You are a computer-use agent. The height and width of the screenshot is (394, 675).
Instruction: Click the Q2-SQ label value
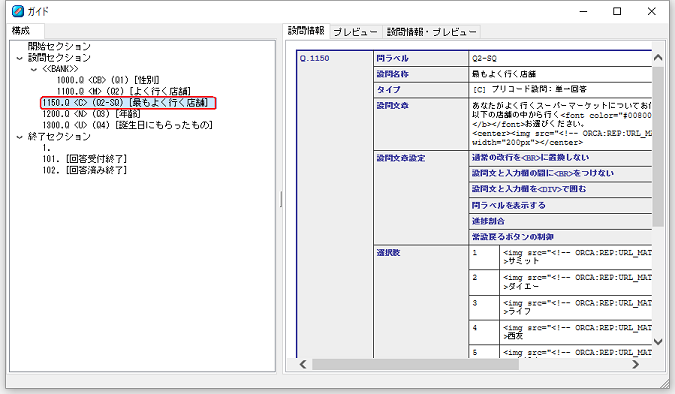(484, 59)
